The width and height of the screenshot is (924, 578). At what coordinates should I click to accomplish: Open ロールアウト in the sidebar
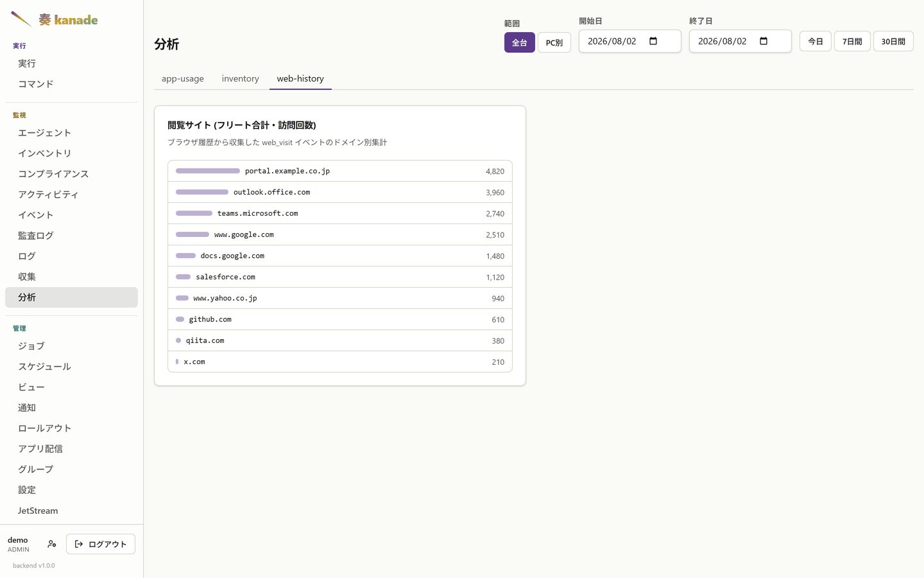click(71, 428)
